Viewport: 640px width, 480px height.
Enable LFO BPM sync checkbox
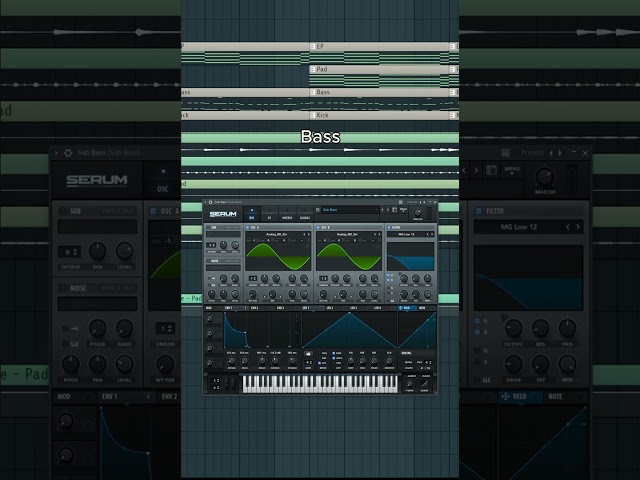tap(333, 353)
